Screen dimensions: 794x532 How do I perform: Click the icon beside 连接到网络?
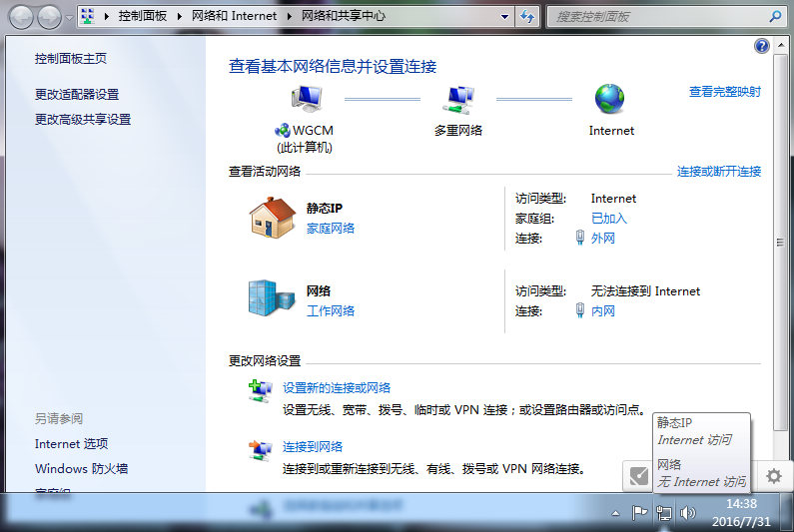coord(261,450)
